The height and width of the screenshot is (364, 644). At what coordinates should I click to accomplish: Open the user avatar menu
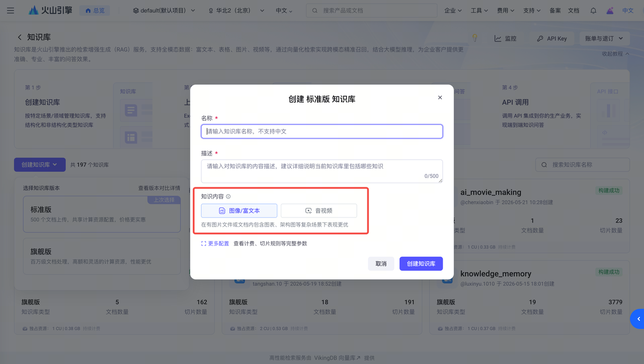click(x=610, y=11)
